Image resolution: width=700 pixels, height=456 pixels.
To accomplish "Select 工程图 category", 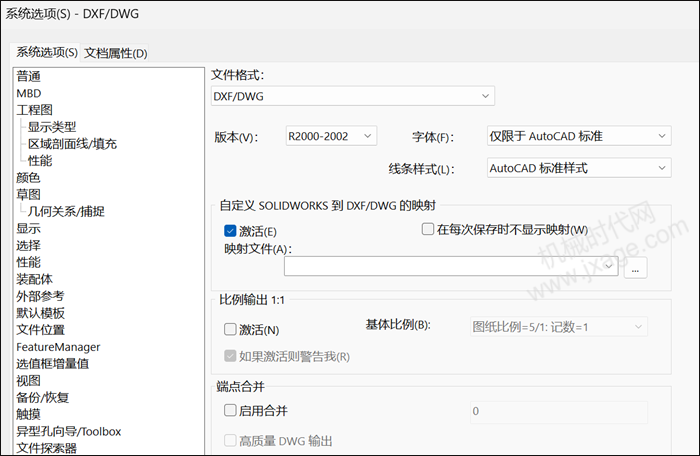I will click(34, 110).
